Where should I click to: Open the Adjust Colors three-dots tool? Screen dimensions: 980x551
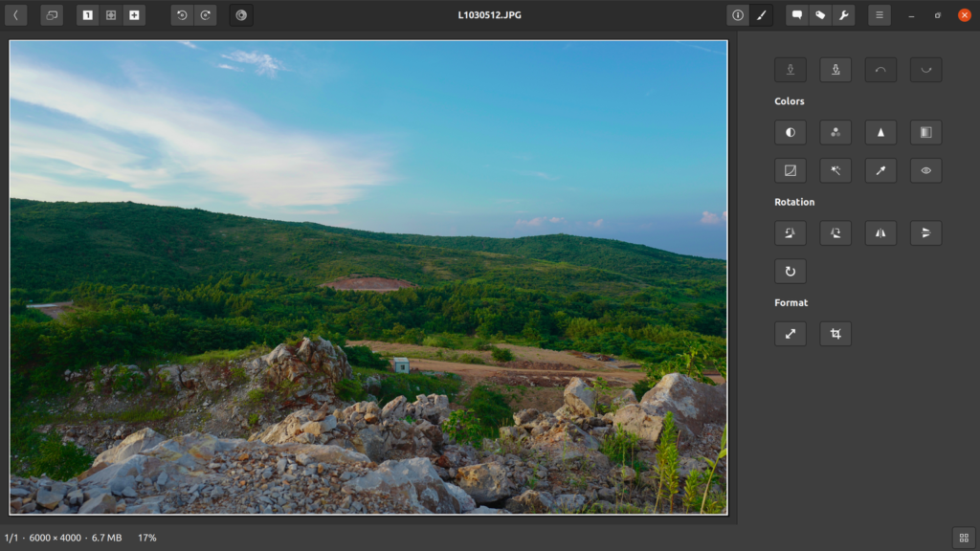[835, 133]
